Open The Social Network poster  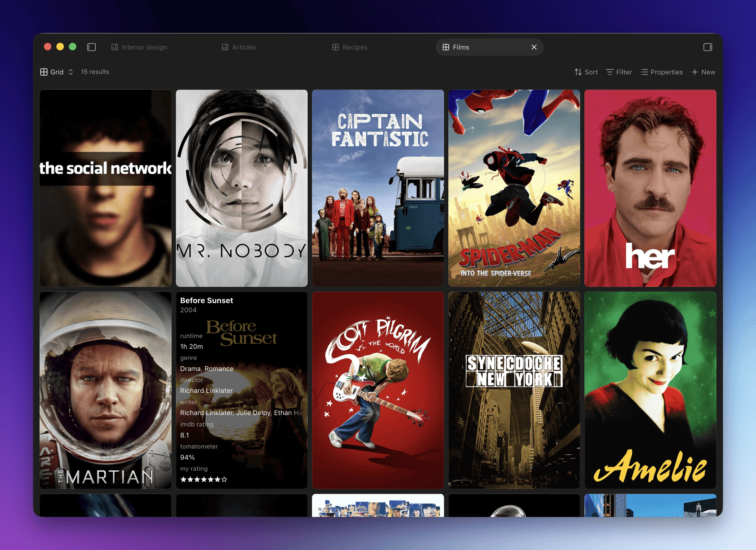105,188
